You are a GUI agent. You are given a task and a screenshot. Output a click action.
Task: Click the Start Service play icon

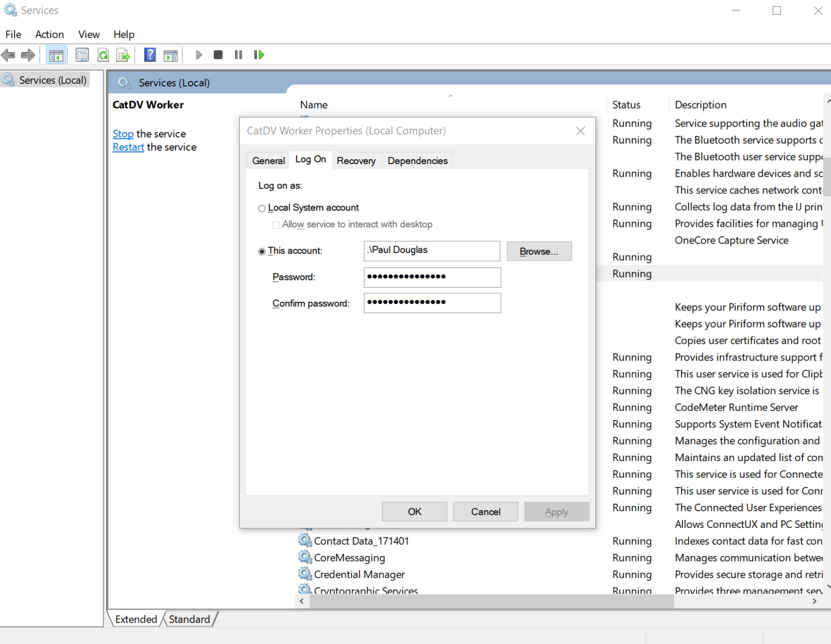tap(198, 55)
